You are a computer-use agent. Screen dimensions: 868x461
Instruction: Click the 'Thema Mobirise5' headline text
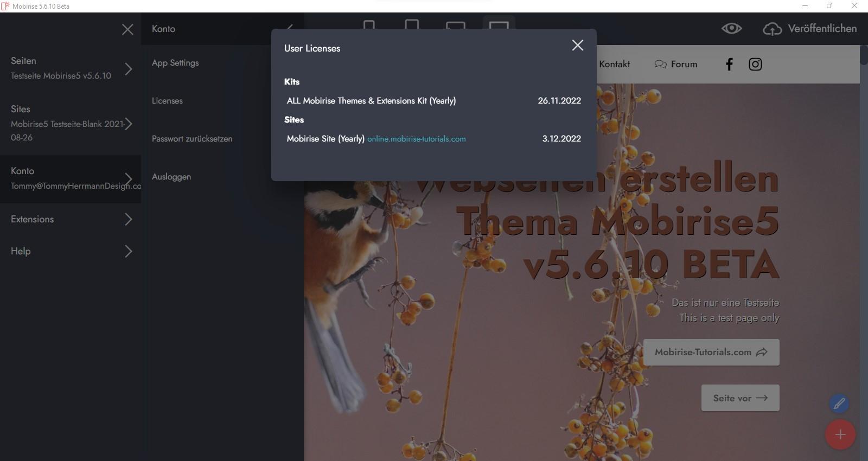618,221
